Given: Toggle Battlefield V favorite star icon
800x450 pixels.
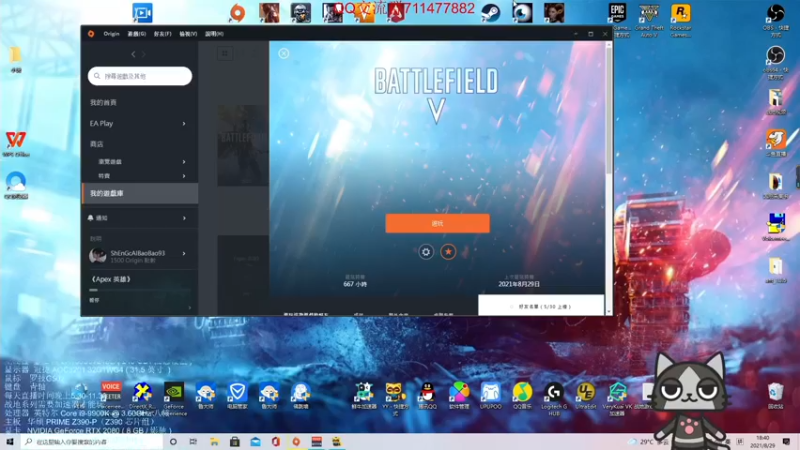Looking at the screenshot, I should coord(448,252).
